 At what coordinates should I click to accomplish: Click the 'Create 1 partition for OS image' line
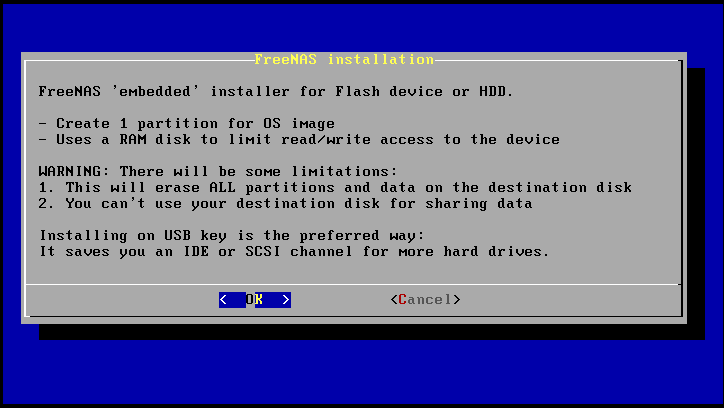pos(187,123)
